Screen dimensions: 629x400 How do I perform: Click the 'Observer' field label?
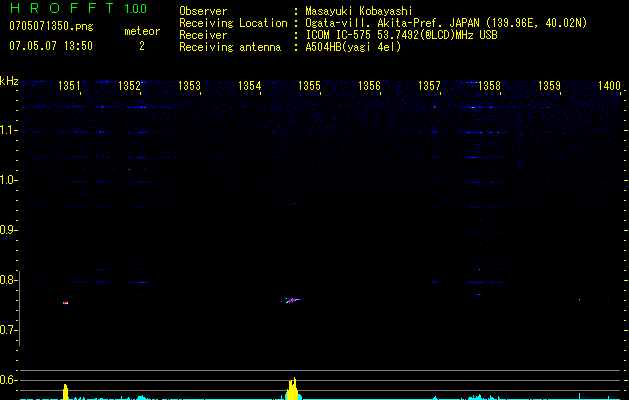tap(203, 11)
